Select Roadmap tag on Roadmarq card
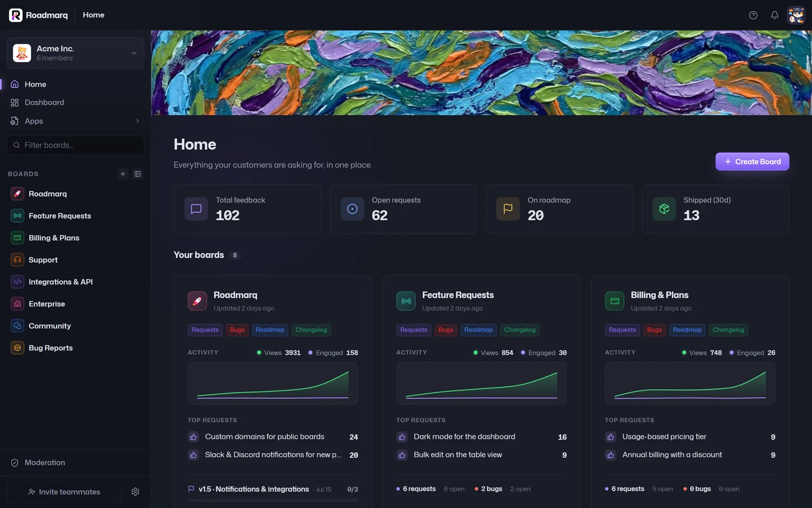The image size is (812, 508). pyautogui.click(x=270, y=330)
